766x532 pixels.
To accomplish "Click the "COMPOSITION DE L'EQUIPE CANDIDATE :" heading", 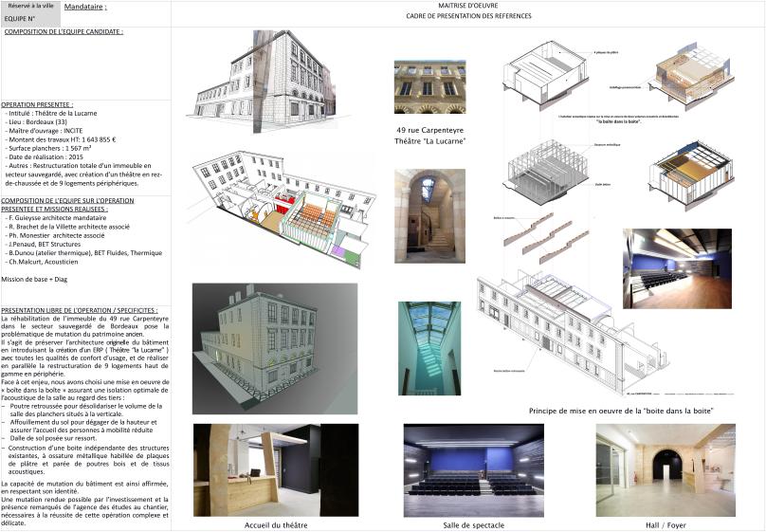I will pos(64,31).
